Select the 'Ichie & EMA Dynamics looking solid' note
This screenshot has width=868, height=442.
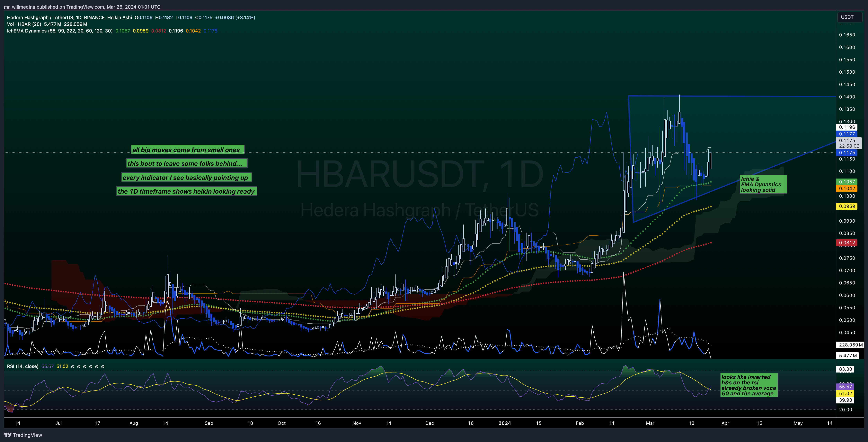click(763, 184)
